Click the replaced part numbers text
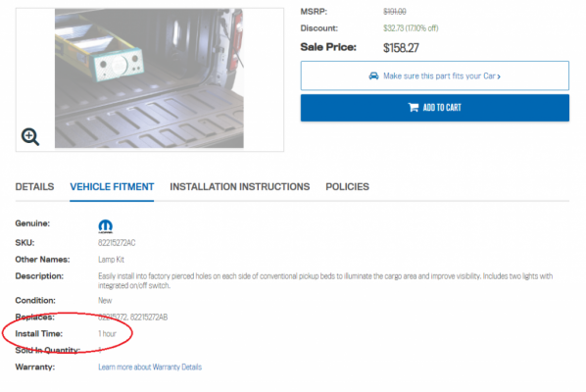 132,318
